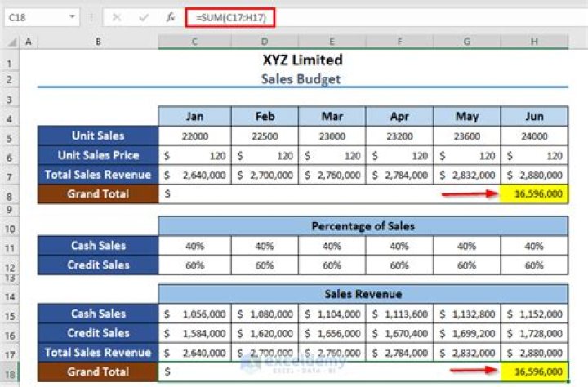The image size is (588, 387).
Task: Select row 18 header
Action: (10, 371)
